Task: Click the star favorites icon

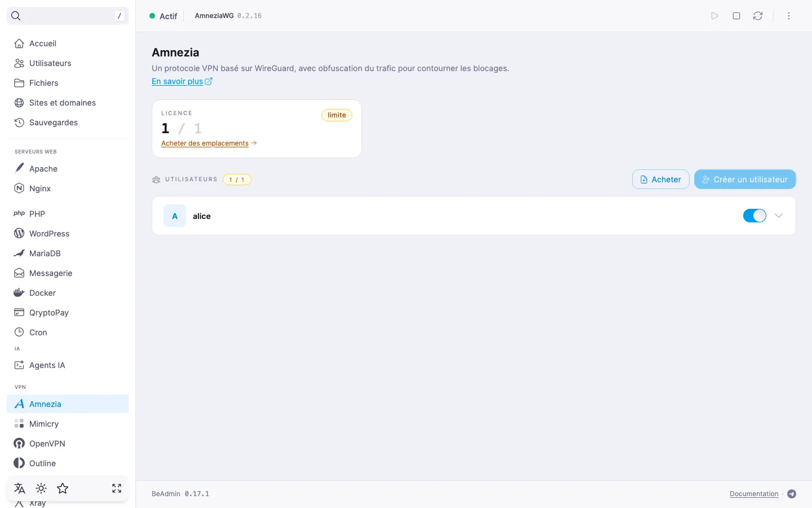Action: point(63,488)
